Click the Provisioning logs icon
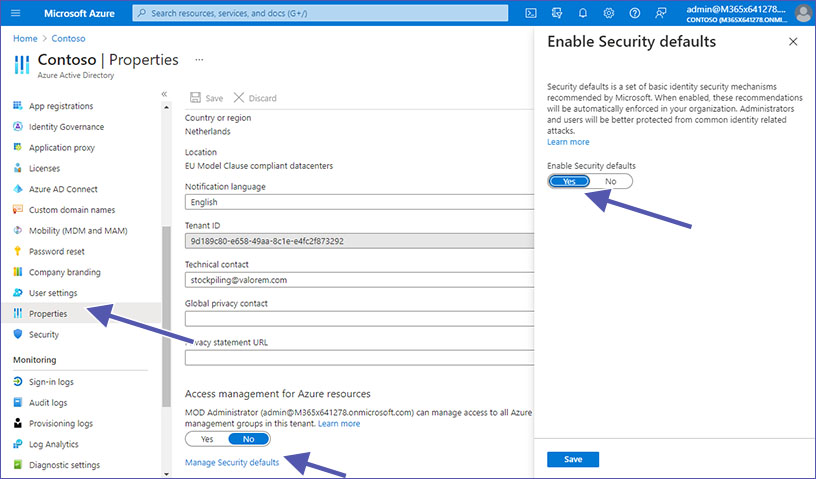The image size is (816, 479). pos(18,423)
